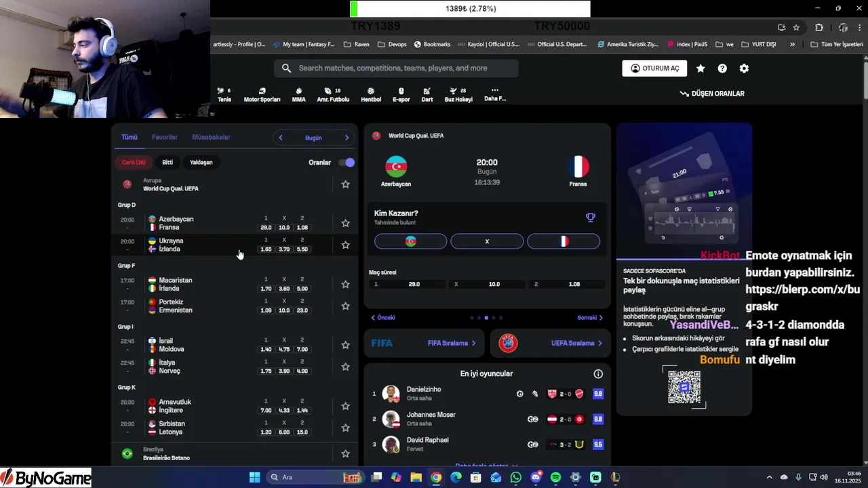Select the Amr. Futbolu sport icon
Screen dimensions: 868x488
point(333,95)
